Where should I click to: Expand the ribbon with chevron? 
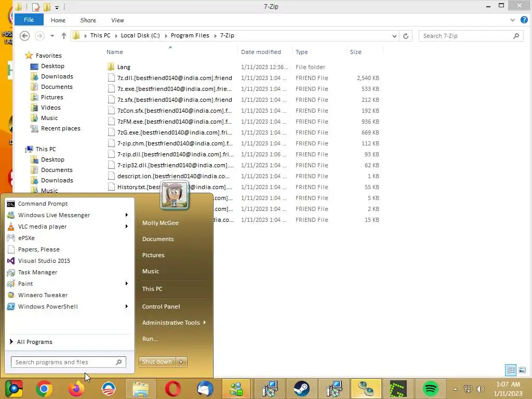coord(513,20)
